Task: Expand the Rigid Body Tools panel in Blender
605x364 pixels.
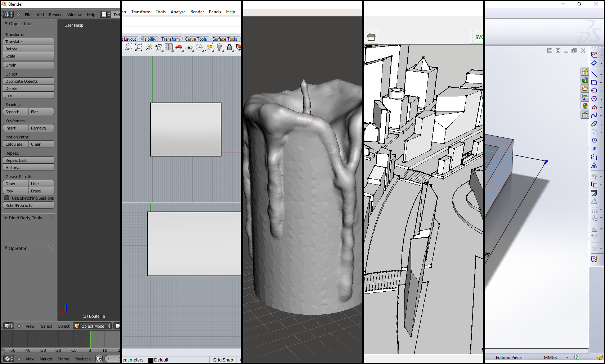Action: pos(6,218)
